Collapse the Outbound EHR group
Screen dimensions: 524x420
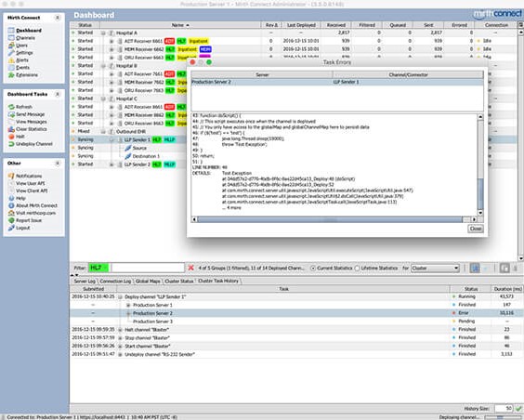[103, 131]
